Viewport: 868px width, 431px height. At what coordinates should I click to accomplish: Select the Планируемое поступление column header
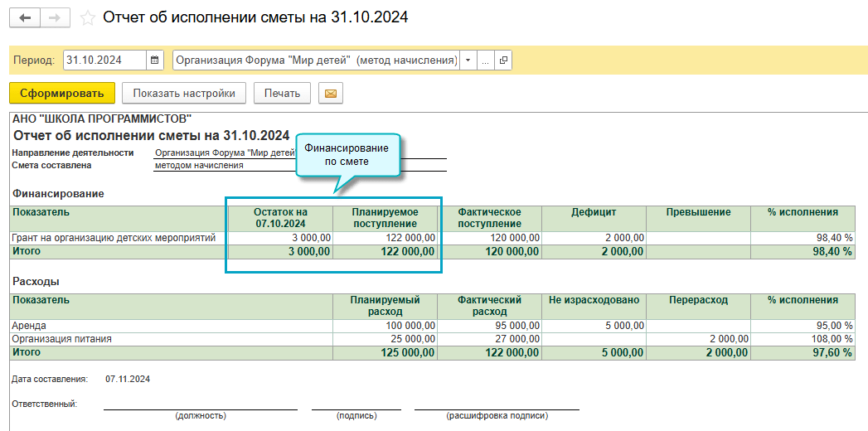tap(386, 218)
